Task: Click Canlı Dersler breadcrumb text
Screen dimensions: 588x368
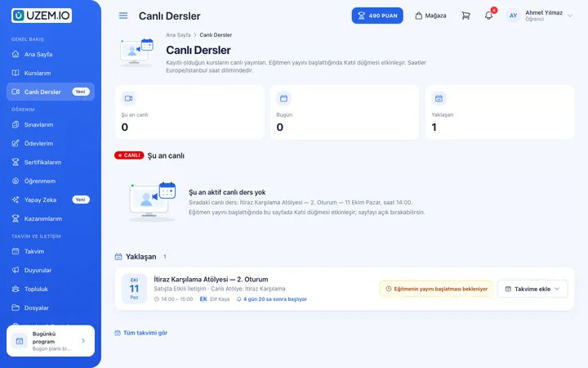Action: point(216,35)
